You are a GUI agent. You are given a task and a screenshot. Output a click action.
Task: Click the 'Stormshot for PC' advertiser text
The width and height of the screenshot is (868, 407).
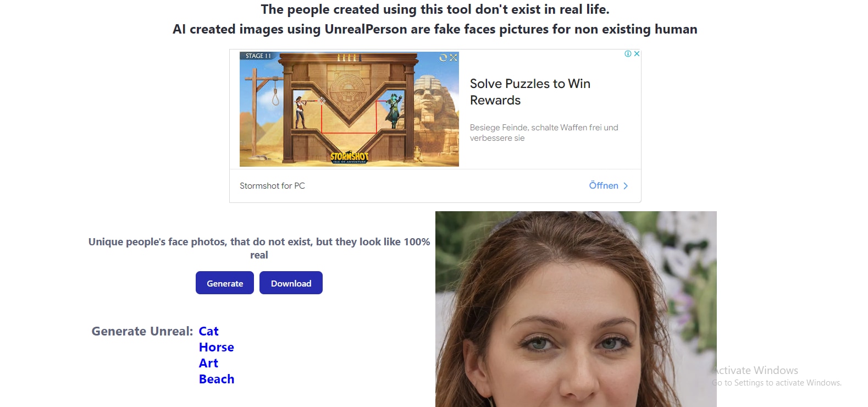pos(272,186)
